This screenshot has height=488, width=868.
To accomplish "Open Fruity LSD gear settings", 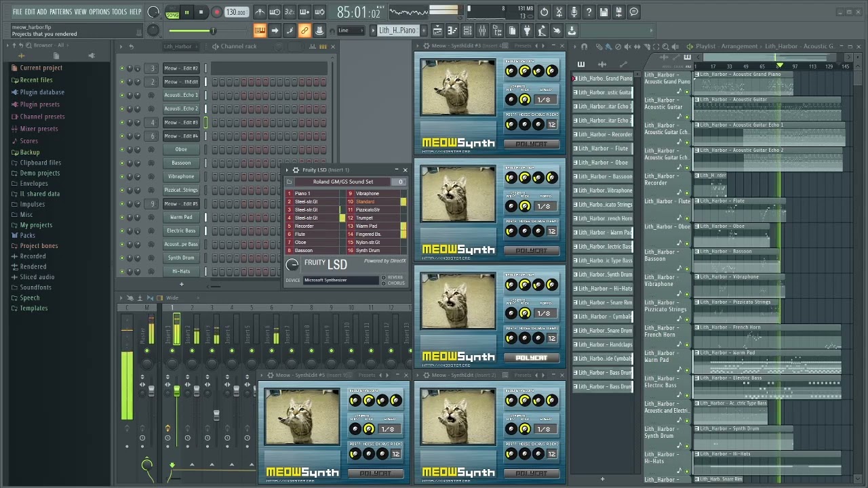I will click(x=296, y=170).
